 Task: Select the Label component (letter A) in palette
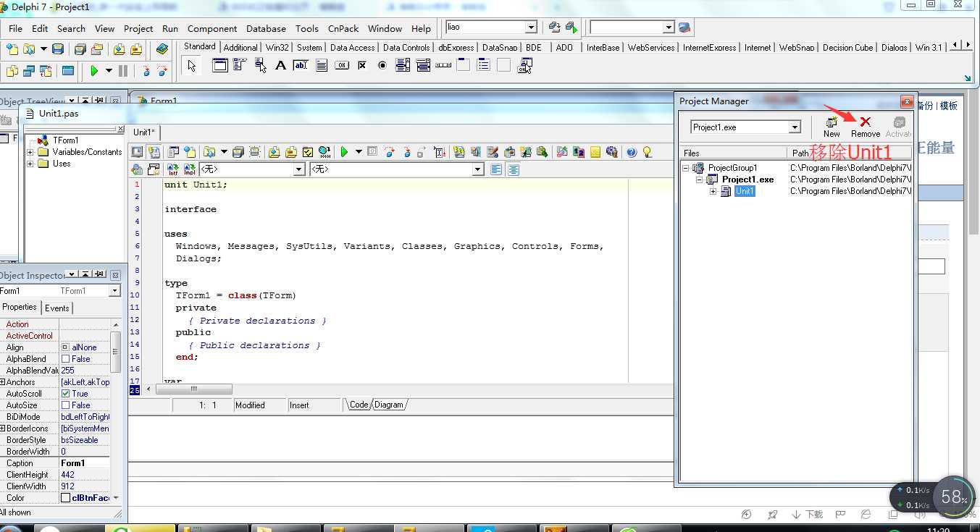[280, 66]
